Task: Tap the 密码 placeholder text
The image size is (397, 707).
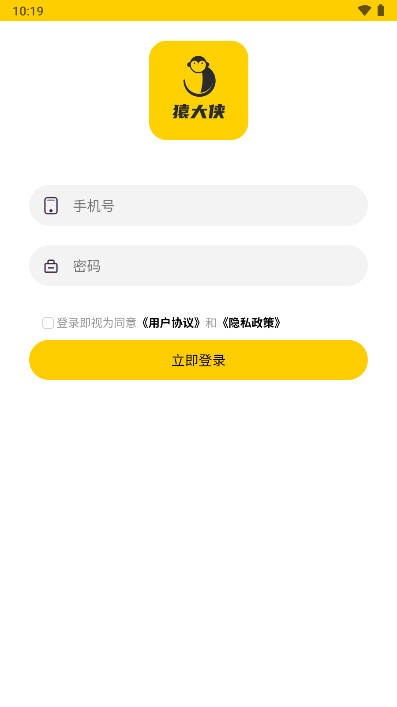Action: coord(87,266)
